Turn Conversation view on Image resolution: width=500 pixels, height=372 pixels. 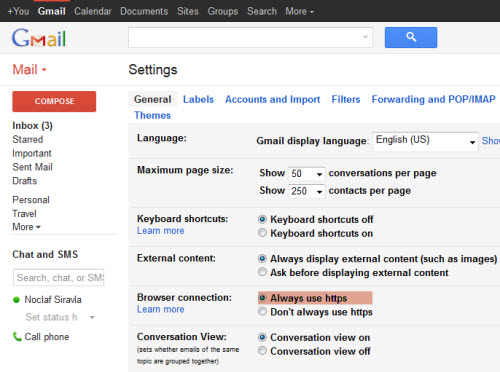tap(262, 337)
